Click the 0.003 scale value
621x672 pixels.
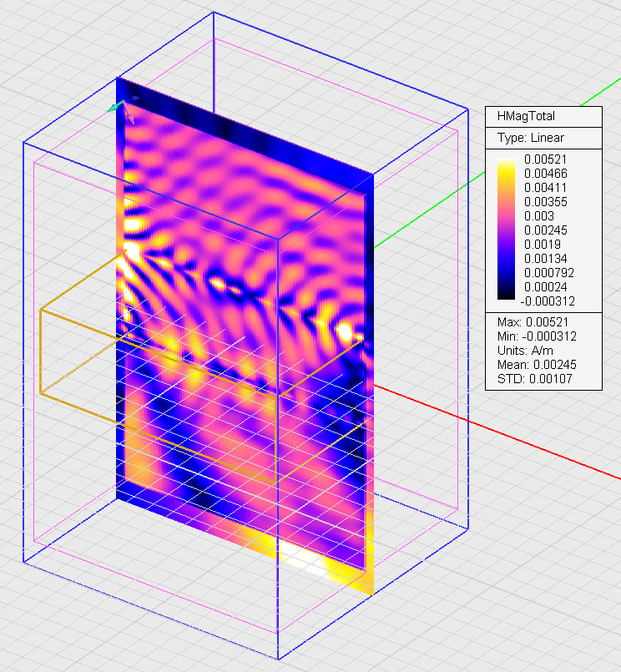pos(539,216)
